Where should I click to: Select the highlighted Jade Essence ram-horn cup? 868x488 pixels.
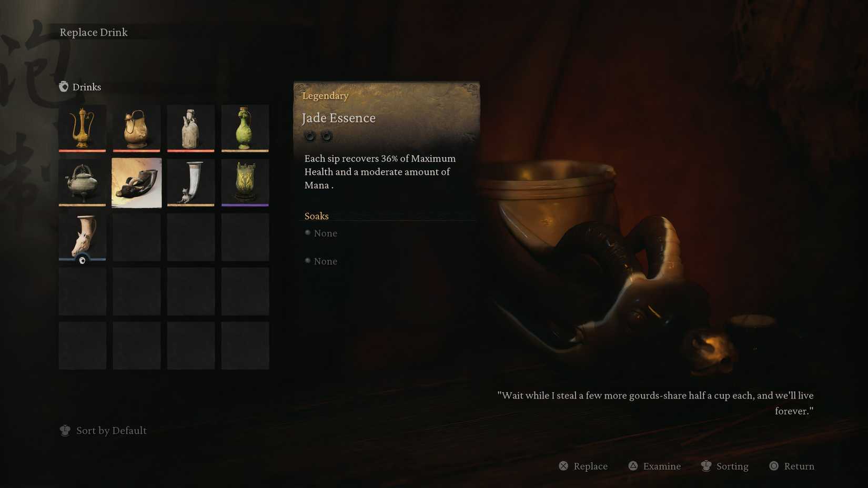click(x=136, y=182)
